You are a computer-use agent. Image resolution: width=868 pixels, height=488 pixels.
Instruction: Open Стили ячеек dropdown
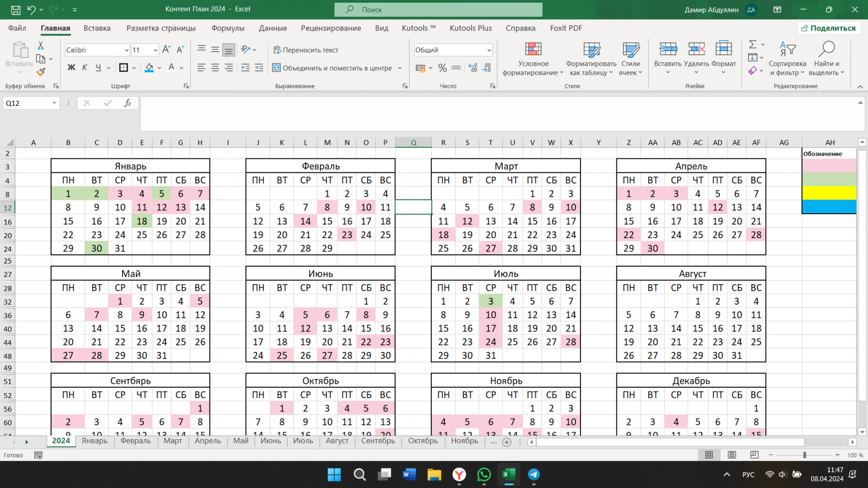pyautogui.click(x=630, y=59)
